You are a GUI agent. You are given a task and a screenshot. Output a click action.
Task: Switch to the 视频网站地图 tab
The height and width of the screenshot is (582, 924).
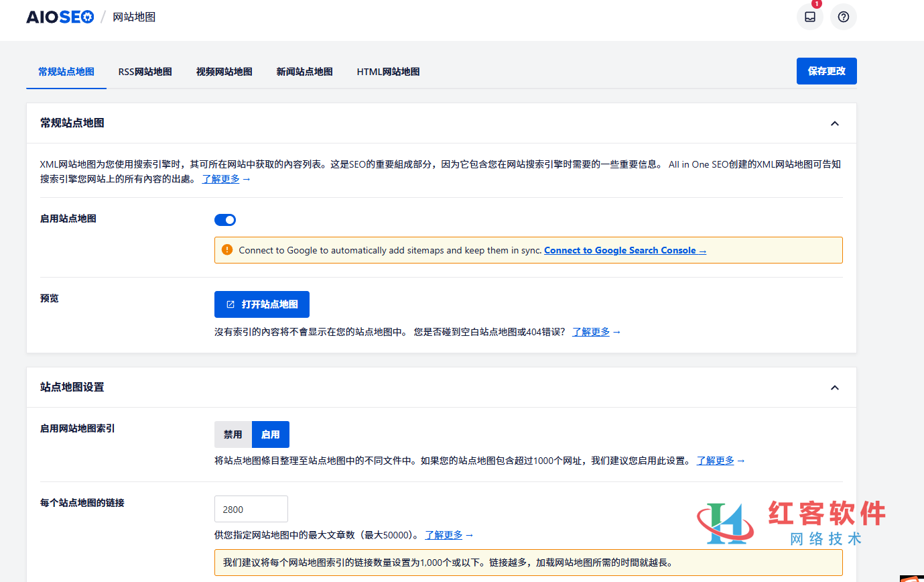pos(224,72)
